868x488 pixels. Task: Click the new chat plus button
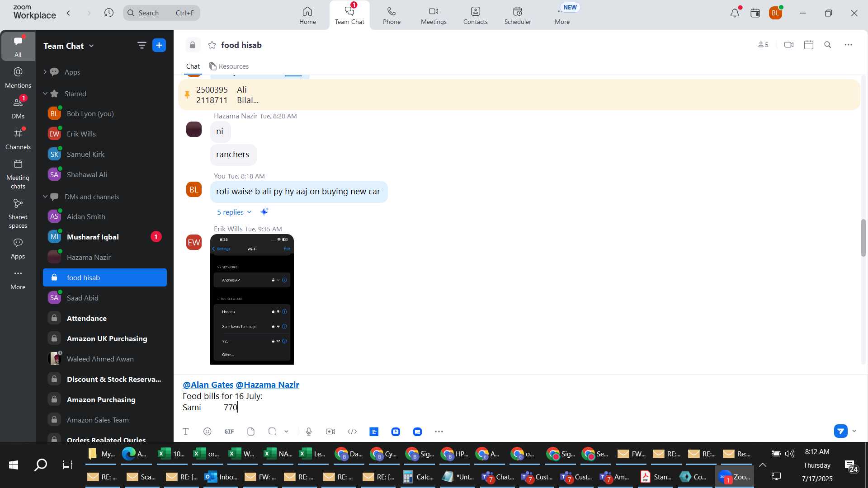click(159, 45)
